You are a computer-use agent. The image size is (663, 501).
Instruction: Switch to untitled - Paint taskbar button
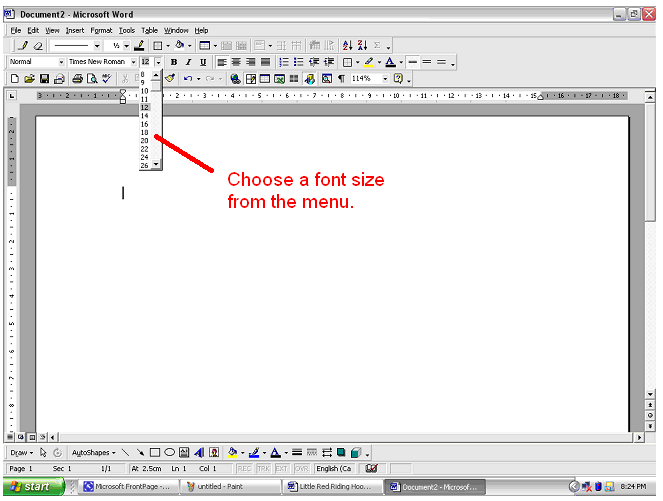pyautogui.click(x=230, y=487)
